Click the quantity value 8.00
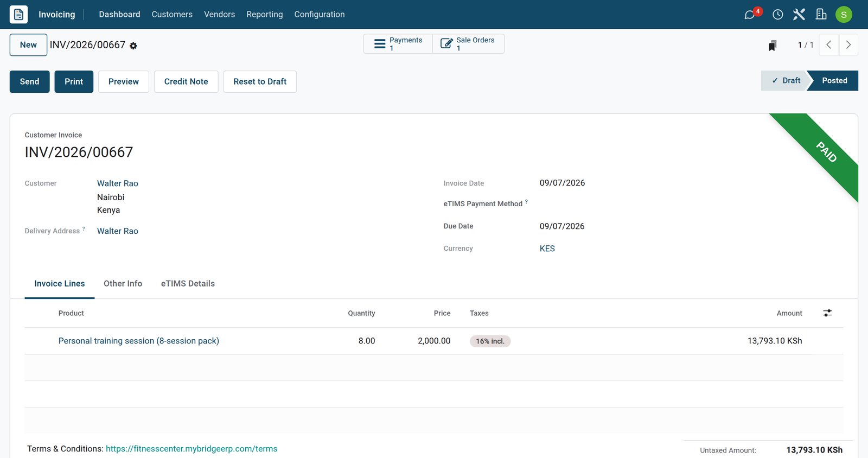868x458 pixels. (367, 341)
